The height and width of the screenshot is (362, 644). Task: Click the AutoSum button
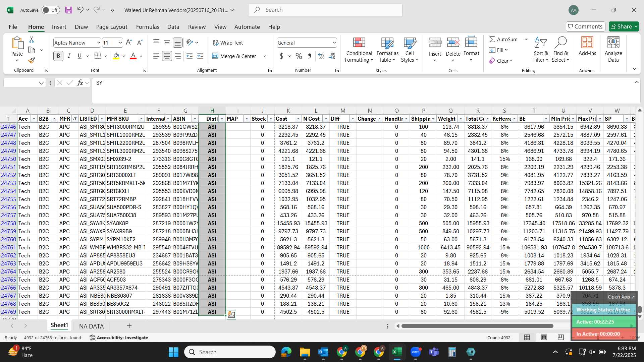[503, 39]
